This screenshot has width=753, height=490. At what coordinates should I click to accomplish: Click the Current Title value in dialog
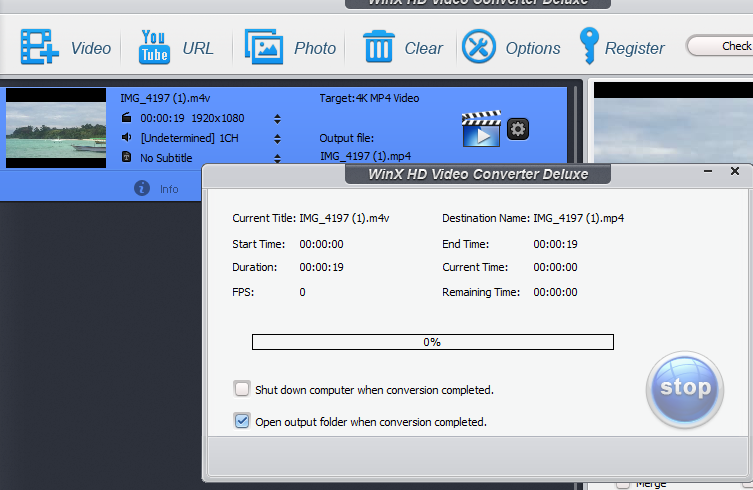pos(344,218)
